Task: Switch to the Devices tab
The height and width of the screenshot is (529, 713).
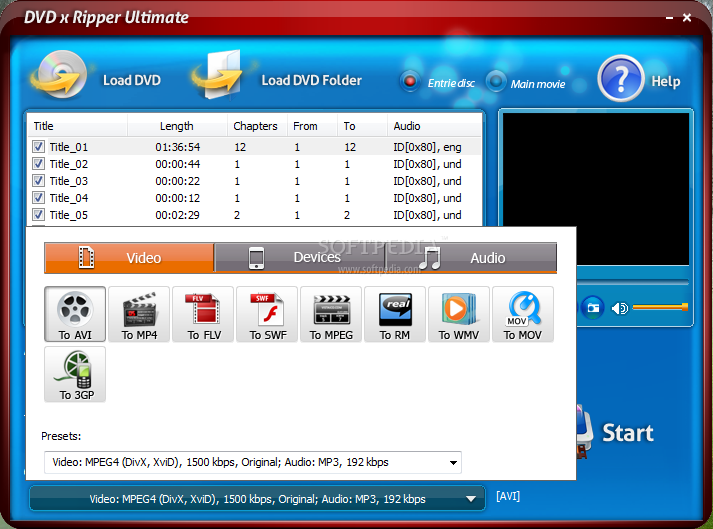Action: 300,258
